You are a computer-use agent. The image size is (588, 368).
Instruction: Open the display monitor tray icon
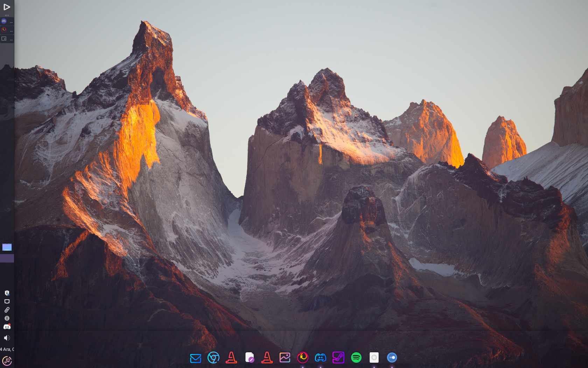pos(7,301)
